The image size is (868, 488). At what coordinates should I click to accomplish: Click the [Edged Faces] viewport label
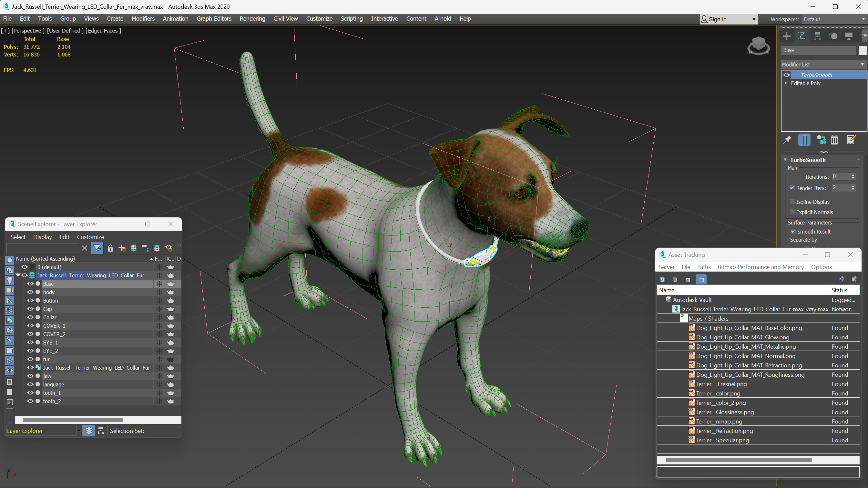point(103,31)
